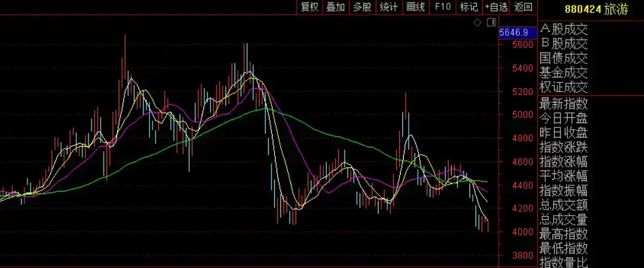Click the 返回 back button

pyautogui.click(x=523, y=7)
